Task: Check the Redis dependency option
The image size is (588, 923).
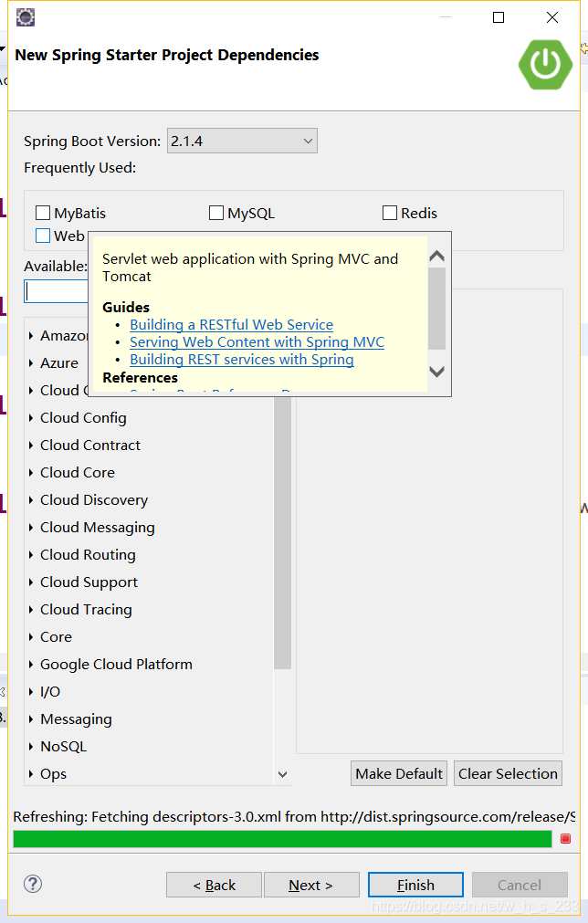Action: coord(390,213)
